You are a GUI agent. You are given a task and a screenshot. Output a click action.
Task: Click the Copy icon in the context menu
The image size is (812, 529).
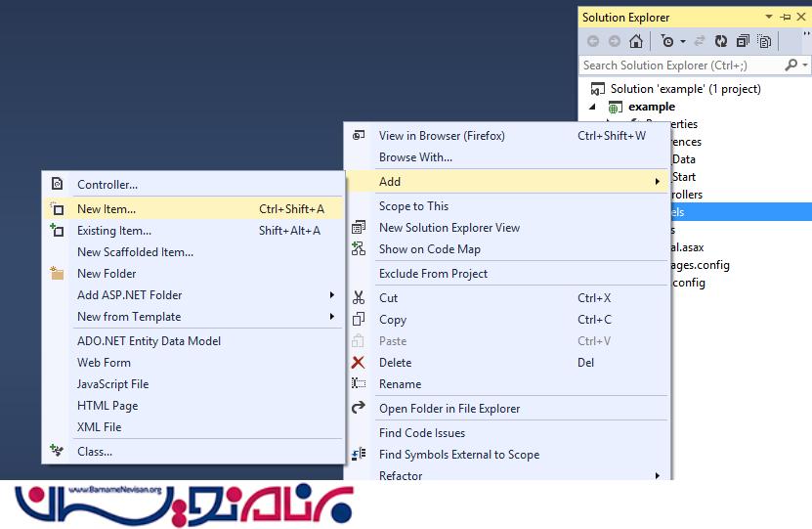coord(359,320)
